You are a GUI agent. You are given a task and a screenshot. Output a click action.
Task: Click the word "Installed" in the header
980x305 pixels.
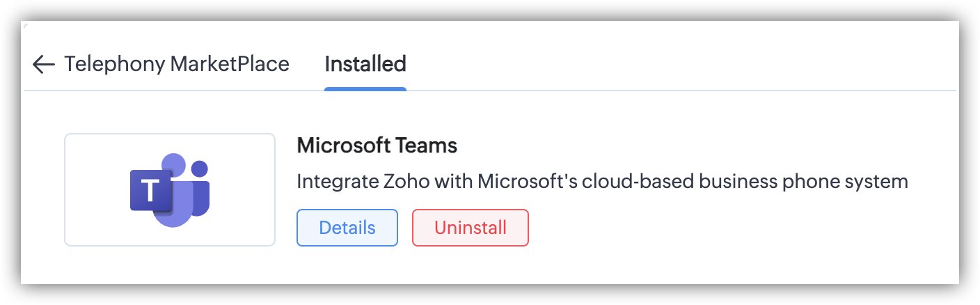pos(365,64)
